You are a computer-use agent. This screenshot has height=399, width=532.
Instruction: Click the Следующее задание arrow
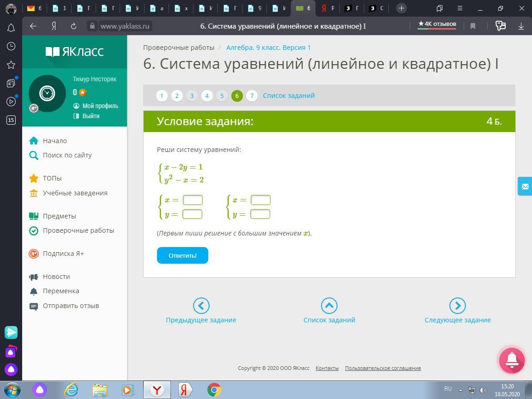(x=457, y=306)
